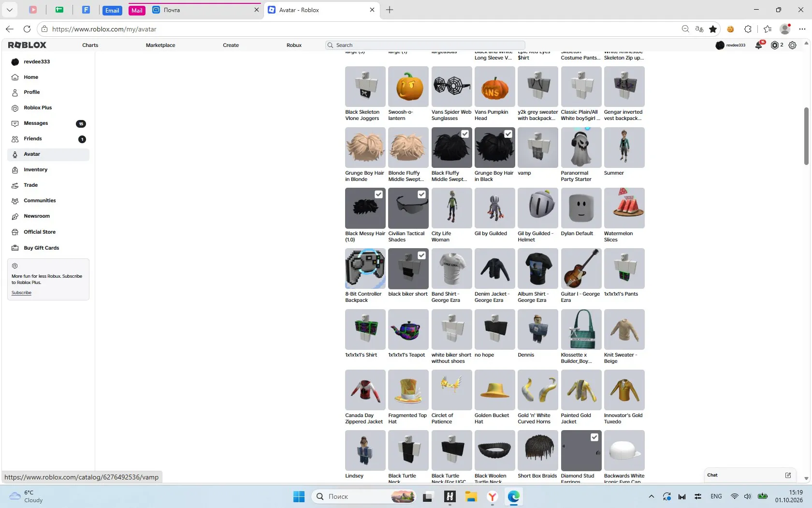Uncheck Diamond Stud Earrings item
This screenshot has height=508, width=812.
(x=594, y=437)
